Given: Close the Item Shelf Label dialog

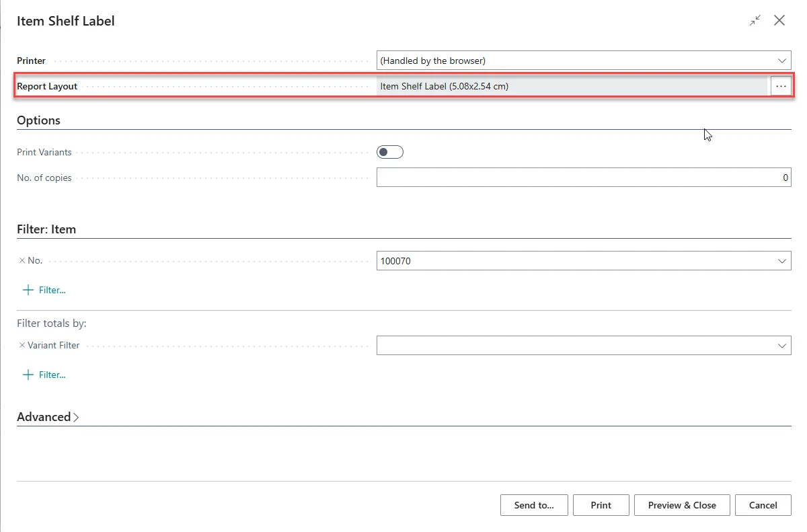Looking at the screenshot, I should [x=779, y=21].
